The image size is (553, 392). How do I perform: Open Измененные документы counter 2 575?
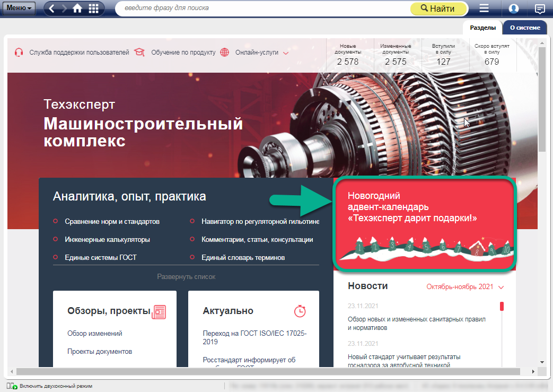pos(396,55)
